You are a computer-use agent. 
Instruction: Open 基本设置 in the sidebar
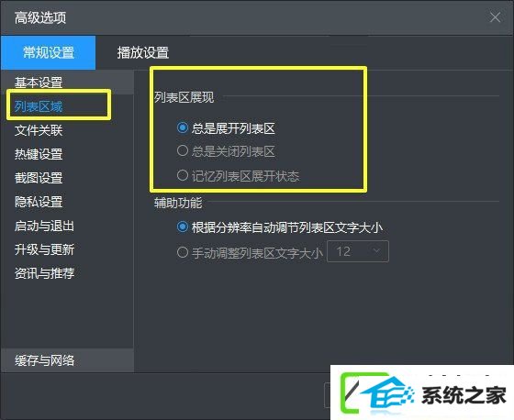coord(39,83)
